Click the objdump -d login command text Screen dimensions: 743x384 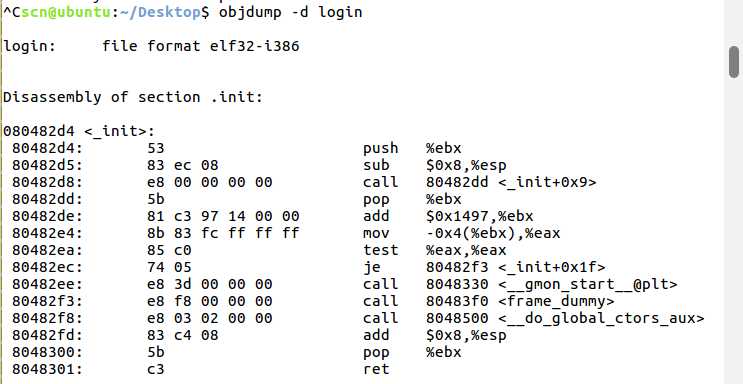(x=290, y=12)
